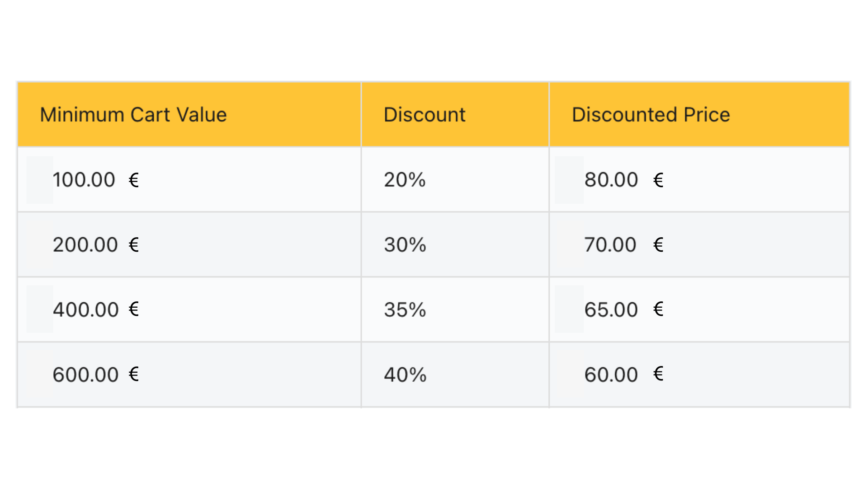Click the euro symbol next to 65.00

tap(658, 309)
